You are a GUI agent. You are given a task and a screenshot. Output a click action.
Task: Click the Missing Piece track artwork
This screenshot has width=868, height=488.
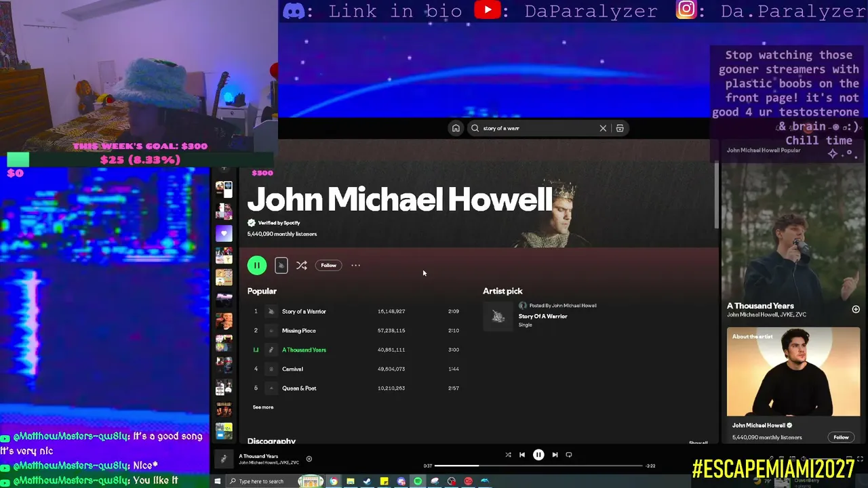(271, 331)
